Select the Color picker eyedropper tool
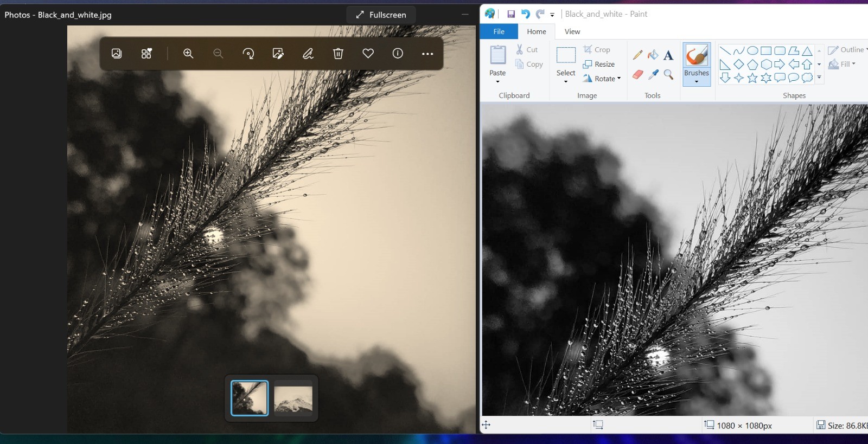 click(653, 74)
